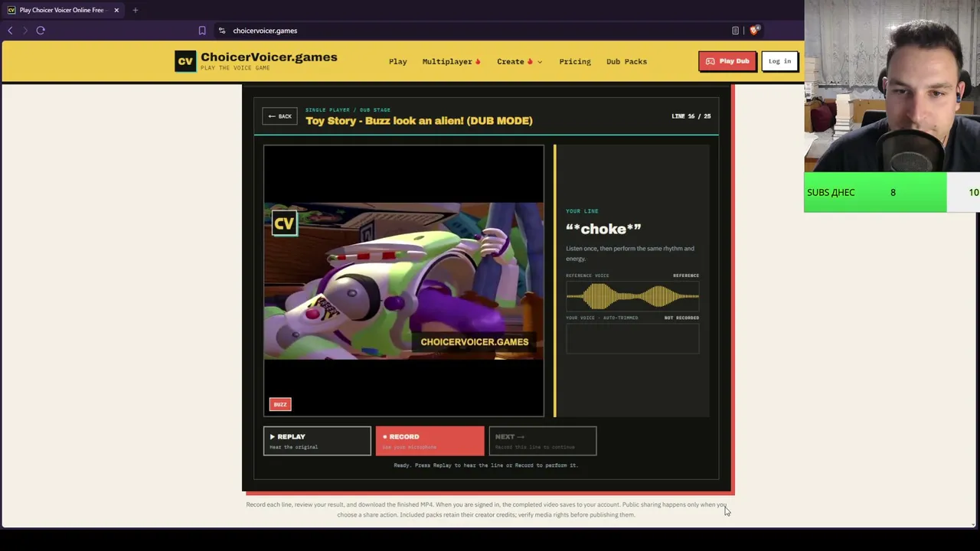Reload the page with the refresh icon

(41, 31)
